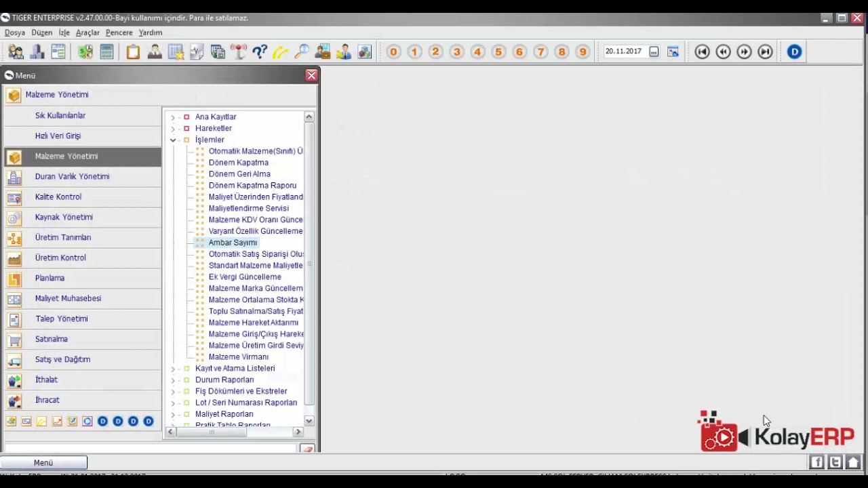Click the orange number 0 button
Image resolution: width=868 pixels, height=488 pixels.
[x=393, y=52]
